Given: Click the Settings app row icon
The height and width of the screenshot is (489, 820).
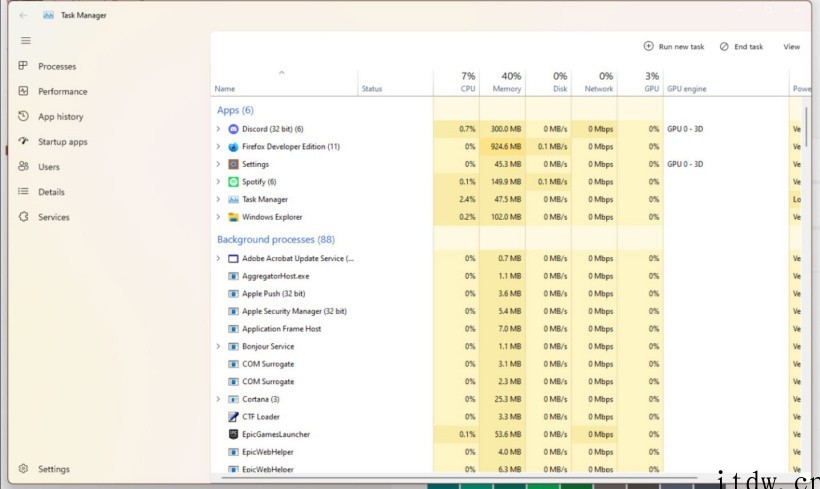Looking at the screenshot, I should (233, 164).
